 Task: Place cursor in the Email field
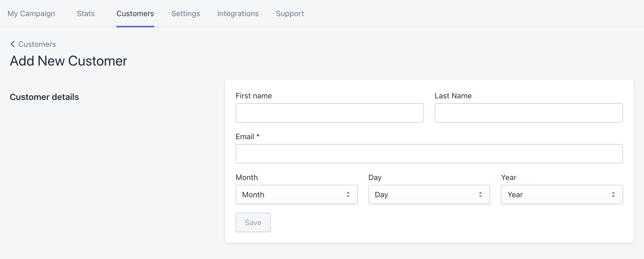coord(429,154)
